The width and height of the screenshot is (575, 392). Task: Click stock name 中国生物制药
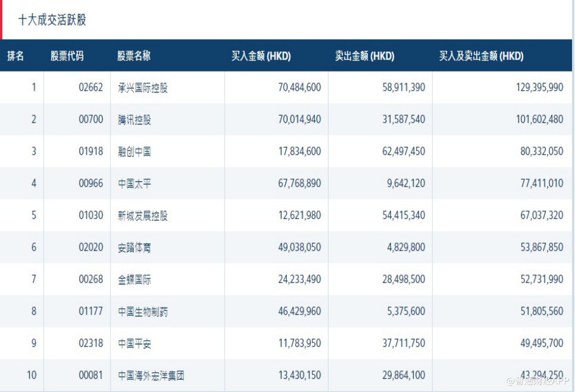coord(143,312)
